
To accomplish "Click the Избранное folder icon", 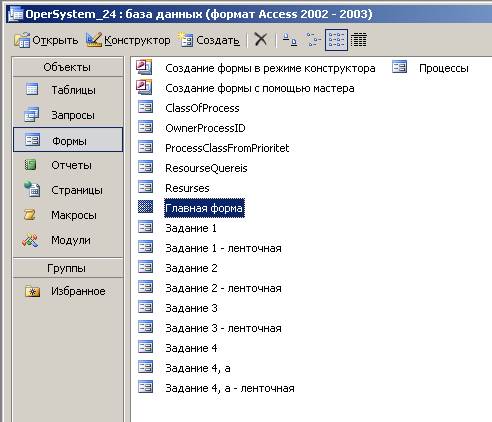I will pyautogui.click(x=32, y=291).
